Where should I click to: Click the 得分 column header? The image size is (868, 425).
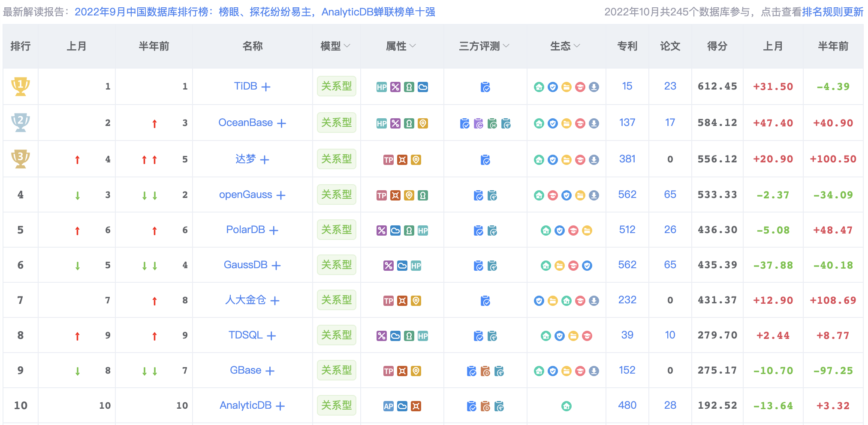717,46
